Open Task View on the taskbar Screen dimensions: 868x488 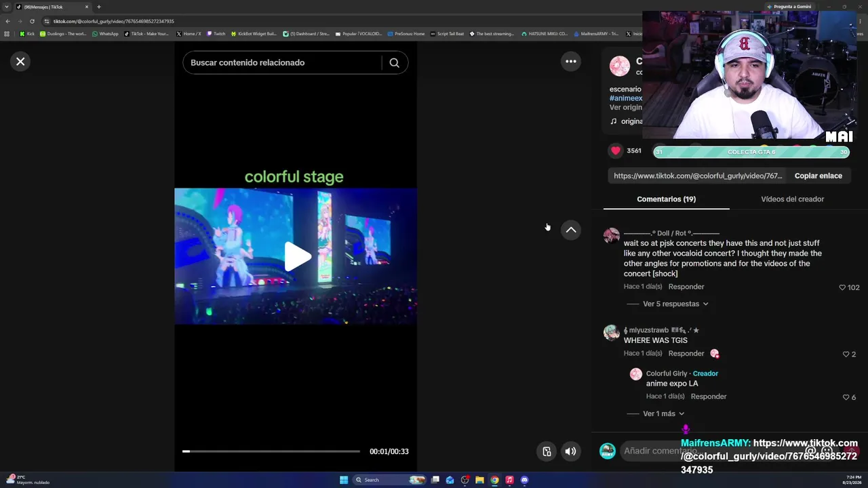[435, 480]
